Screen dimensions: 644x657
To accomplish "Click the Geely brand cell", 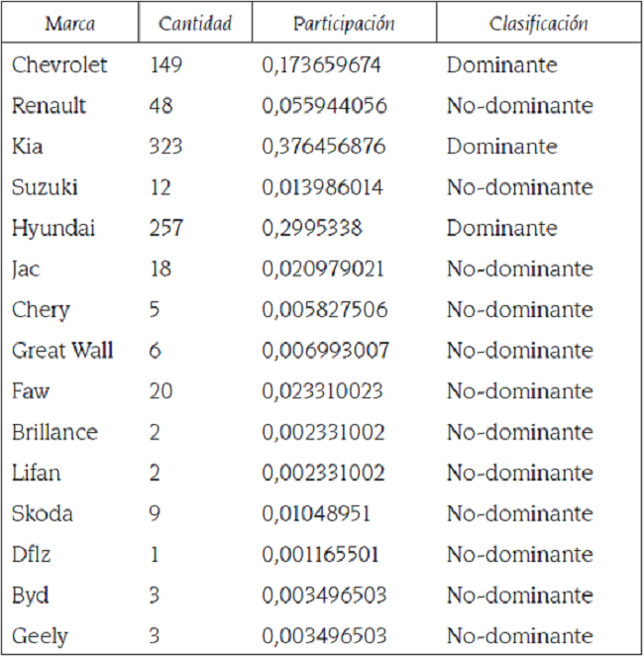I will tap(41, 636).
